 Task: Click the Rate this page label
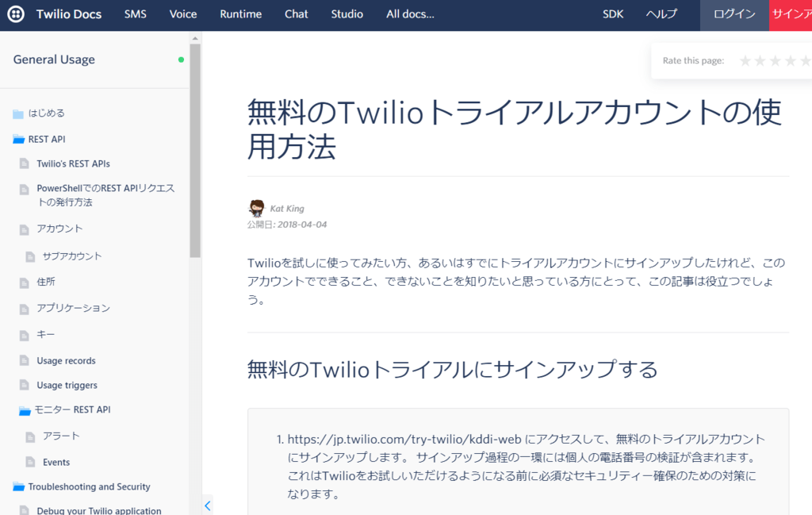click(693, 60)
